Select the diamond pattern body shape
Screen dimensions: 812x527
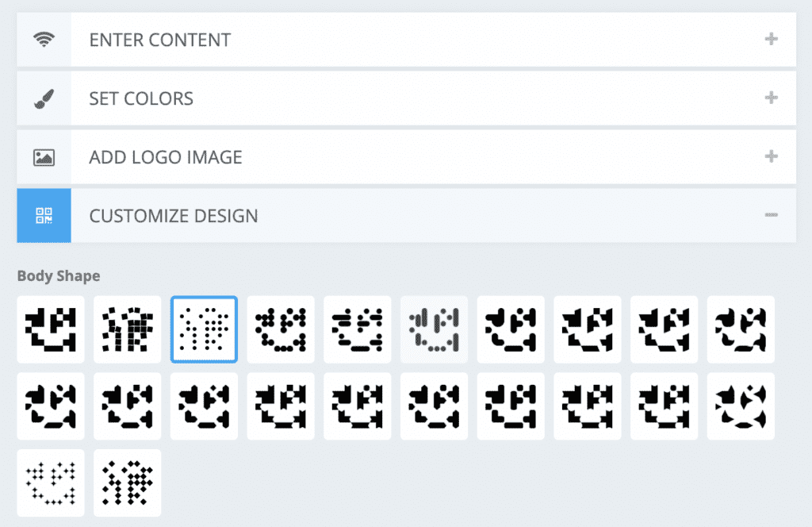pos(127,483)
